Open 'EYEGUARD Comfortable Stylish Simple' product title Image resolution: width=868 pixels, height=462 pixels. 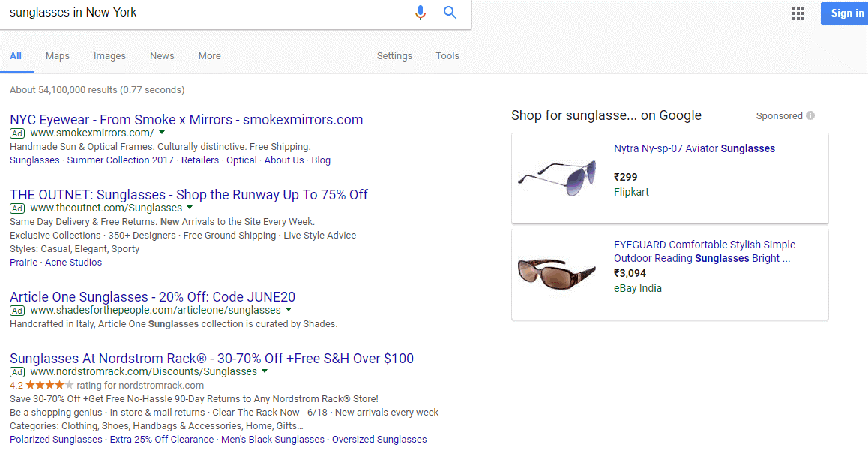[704, 251]
